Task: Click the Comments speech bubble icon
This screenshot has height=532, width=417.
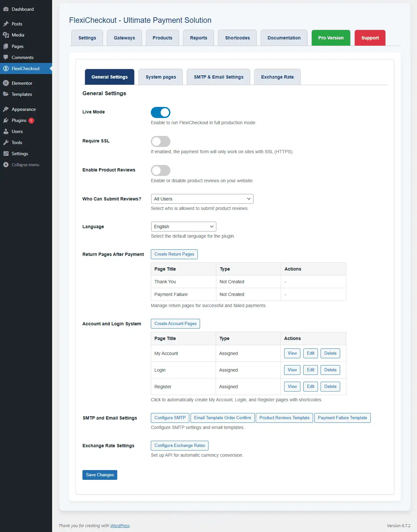Action: (6, 57)
